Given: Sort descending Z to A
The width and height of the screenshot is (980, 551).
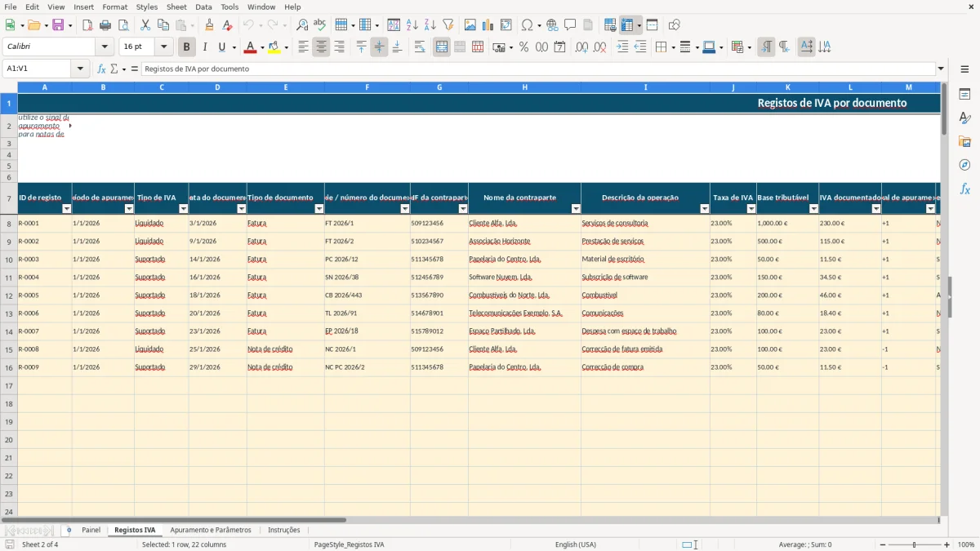Looking at the screenshot, I should 430,25.
